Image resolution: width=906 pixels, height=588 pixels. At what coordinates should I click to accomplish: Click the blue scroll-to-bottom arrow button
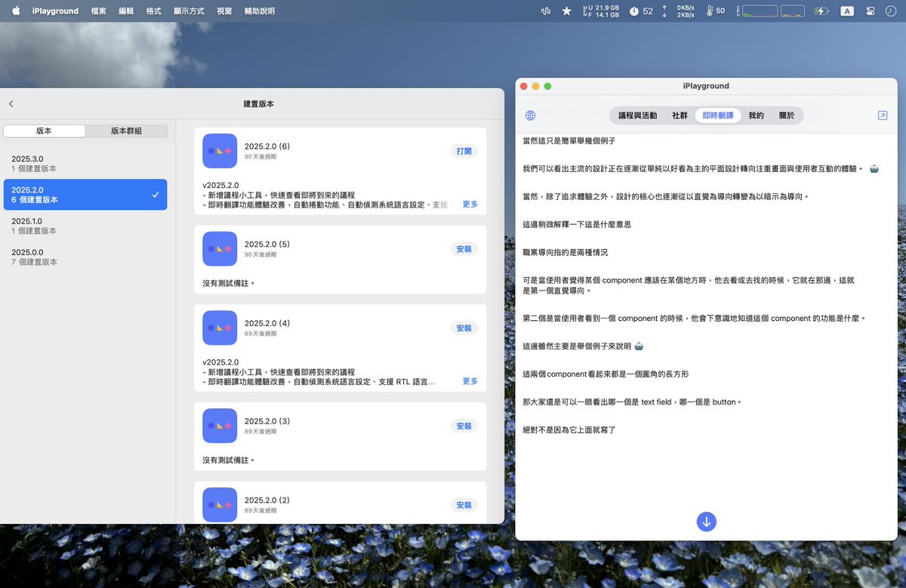click(707, 522)
